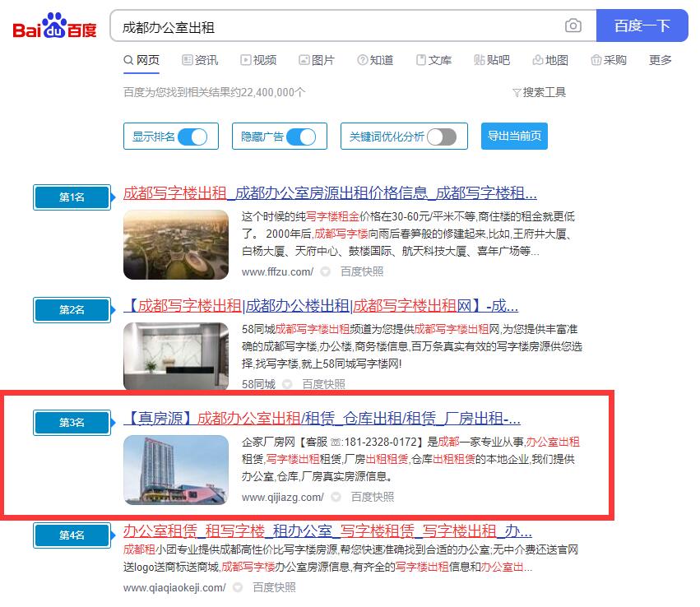Switch to the 视频 tab
This screenshot has height=607, width=700.
(258, 60)
